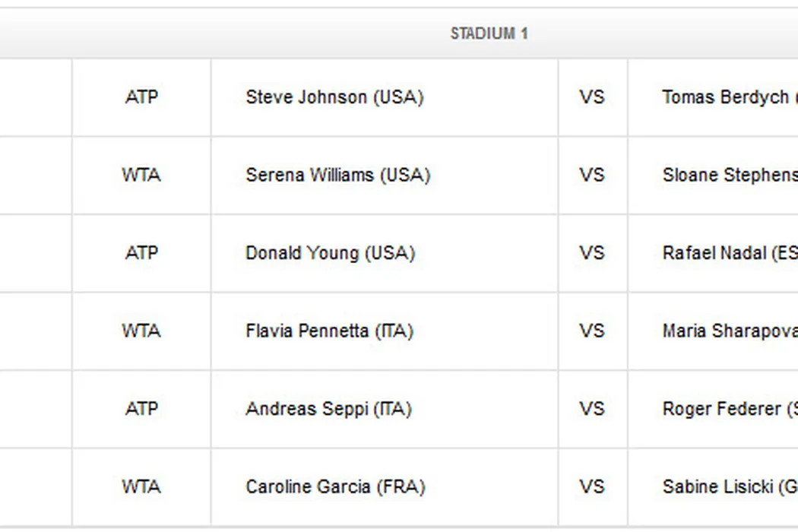This screenshot has width=798, height=532.
Task: Select Sabine Lisicki opponent name
Action: (727, 486)
